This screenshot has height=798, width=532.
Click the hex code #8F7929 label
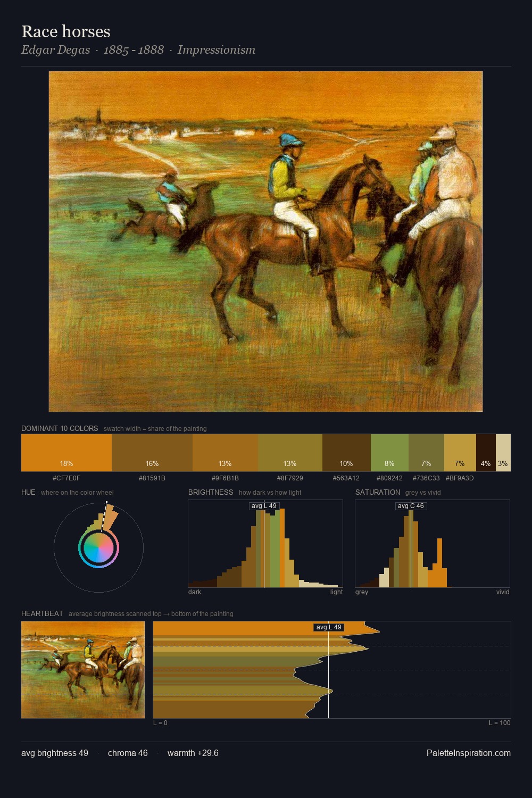[290, 478]
